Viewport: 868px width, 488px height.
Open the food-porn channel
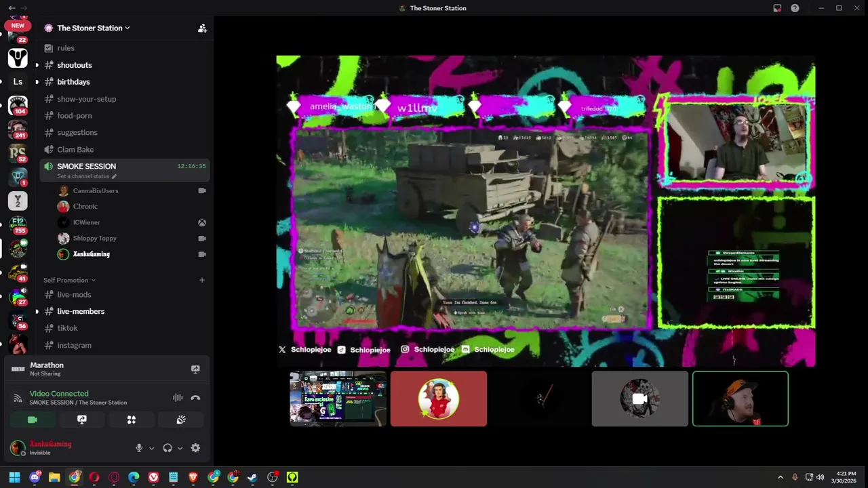tap(75, 116)
